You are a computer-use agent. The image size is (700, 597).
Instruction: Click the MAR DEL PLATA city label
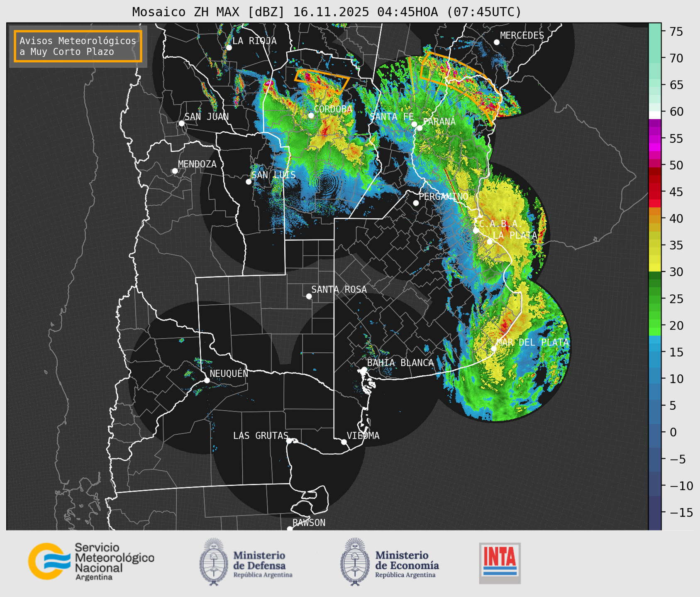(533, 343)
